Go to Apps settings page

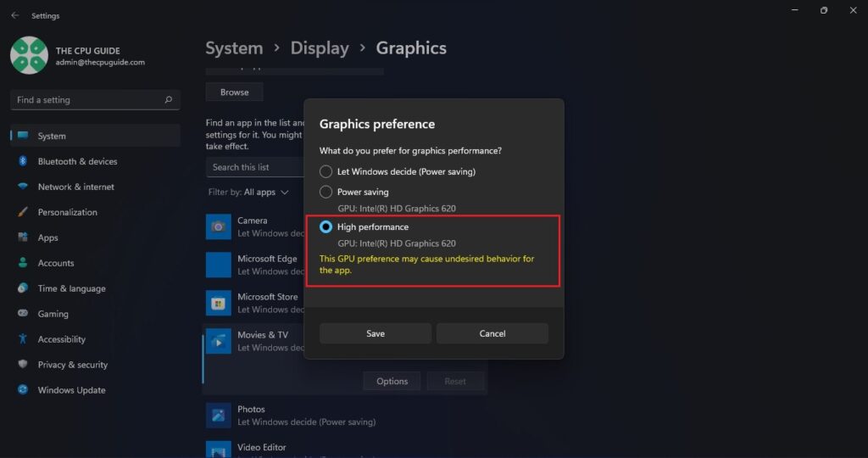[95, 237]
